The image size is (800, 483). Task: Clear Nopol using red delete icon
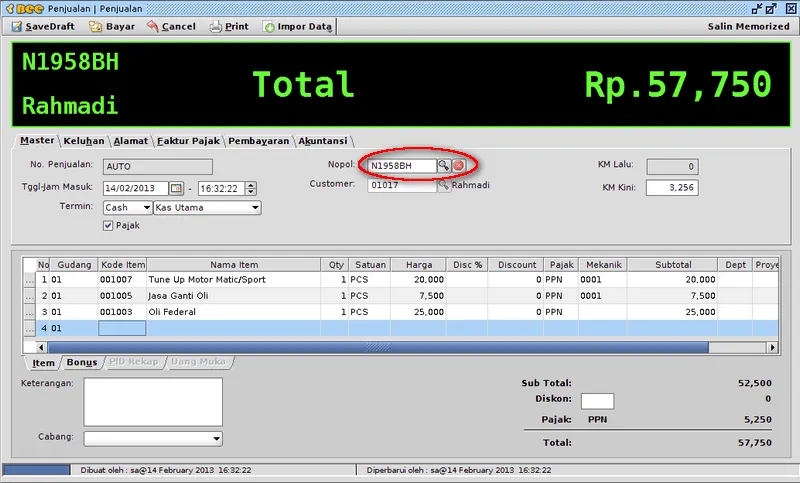click(458, 165)
